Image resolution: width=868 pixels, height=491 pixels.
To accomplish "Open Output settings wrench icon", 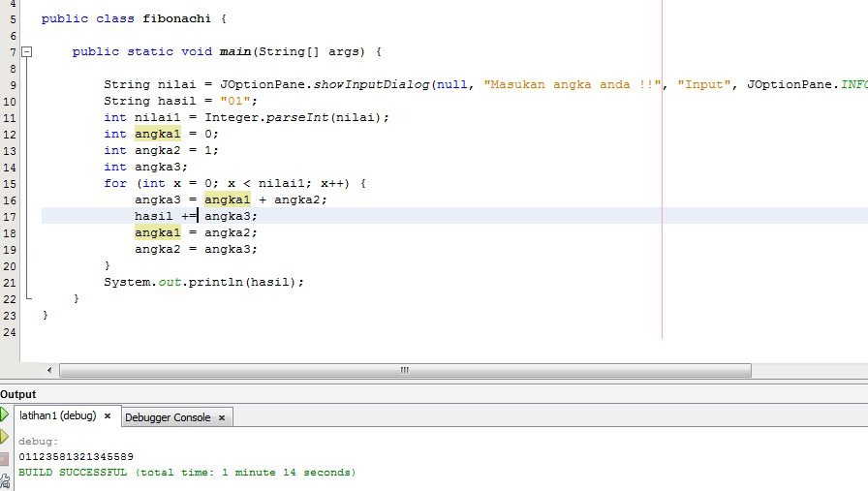I will pyautogui.click(x=5, y=481).
